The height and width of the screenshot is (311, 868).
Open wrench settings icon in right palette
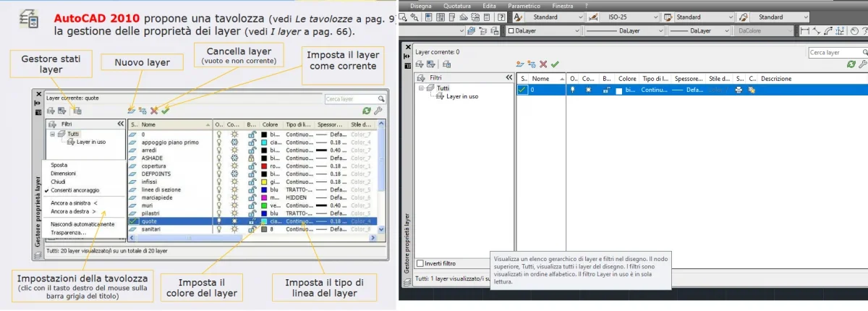pyautogui.click(x=863, y=64)
